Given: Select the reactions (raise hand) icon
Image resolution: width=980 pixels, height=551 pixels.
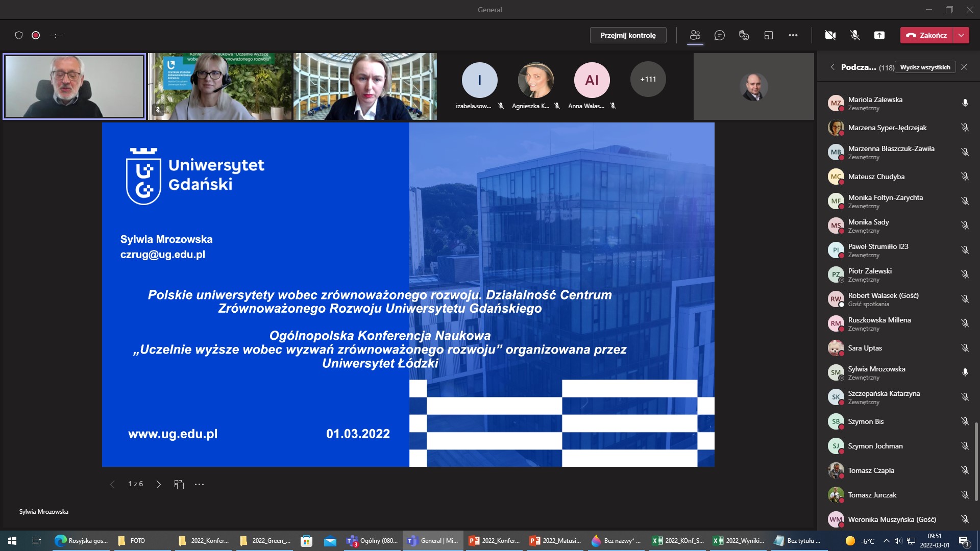Looking at the screenshot, I should 744,35.
